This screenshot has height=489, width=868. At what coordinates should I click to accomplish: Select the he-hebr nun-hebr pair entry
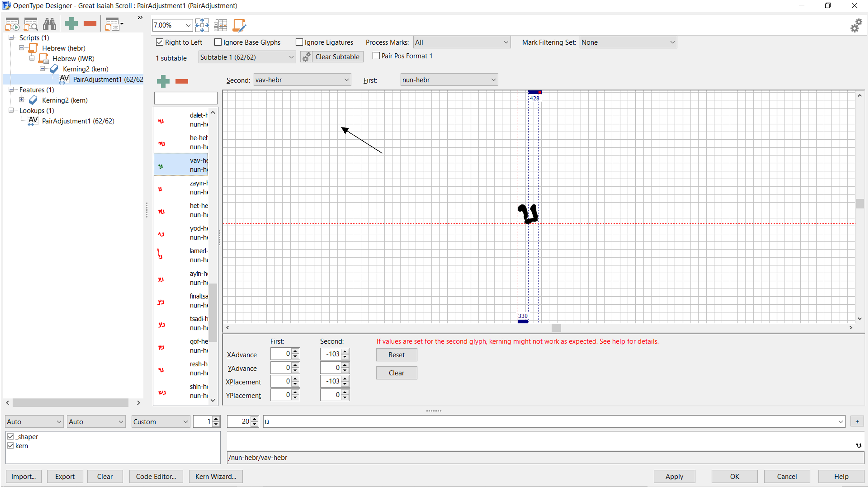(x=181, y=142)
